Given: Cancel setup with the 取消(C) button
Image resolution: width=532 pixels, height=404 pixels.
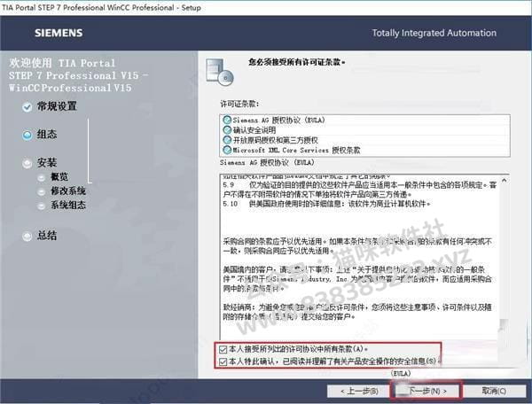Looking at the screenshot, I should [x=494, y=391].
